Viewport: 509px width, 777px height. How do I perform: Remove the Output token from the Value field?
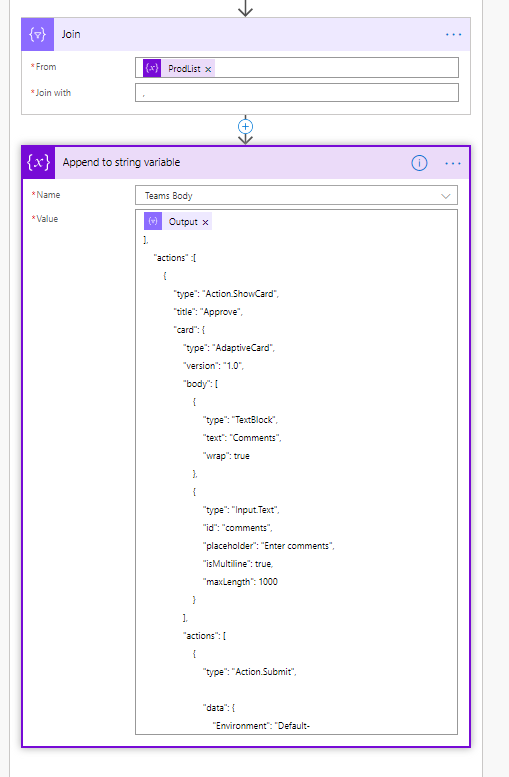pos(205,222)
